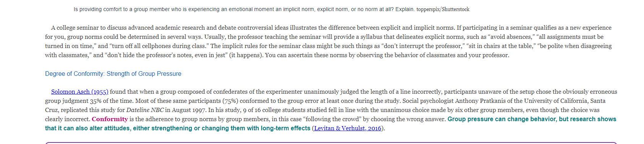Click the topperspix/Shutterstock photo credit
Screen dimensions: 644x144
pyautogui.click(x=443, y=10)
